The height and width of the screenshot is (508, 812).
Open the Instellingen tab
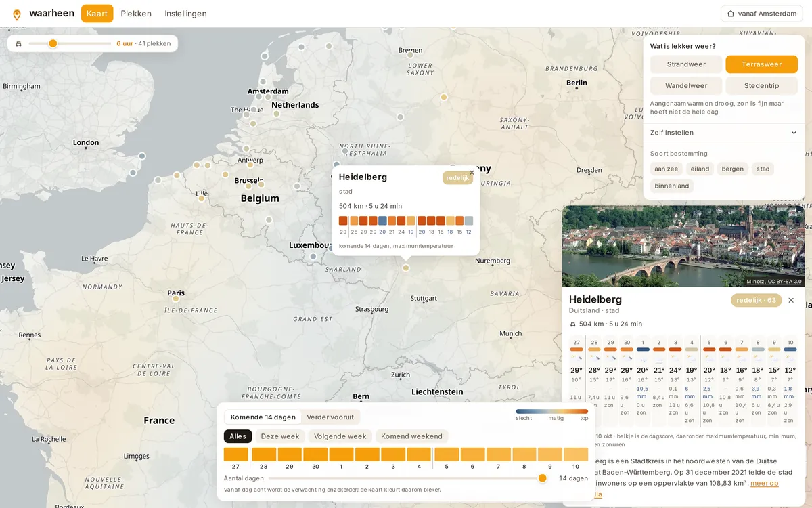click(185, 14)
